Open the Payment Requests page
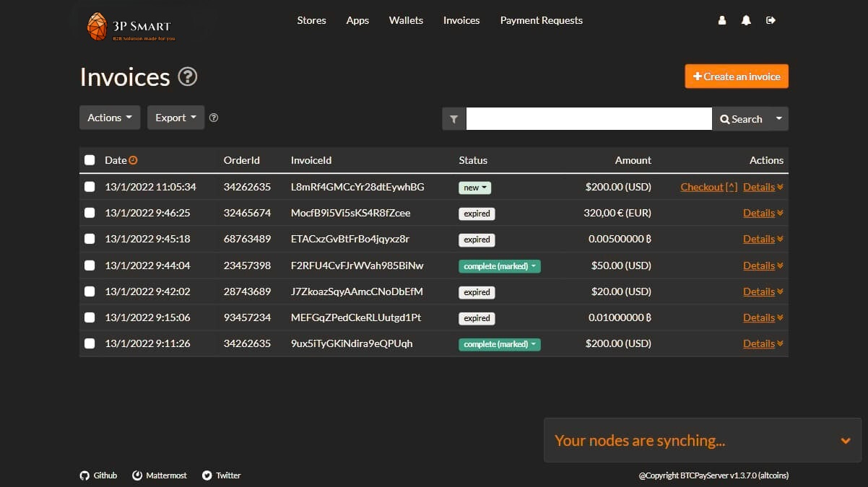Image resolution: width=868 pixels, height=487 pixels. [x=541, y=20]
